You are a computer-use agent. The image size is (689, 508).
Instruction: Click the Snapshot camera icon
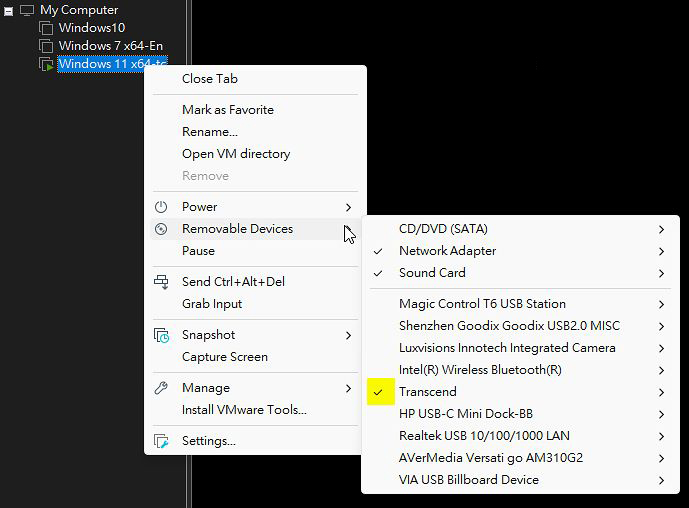coord(161,335)
